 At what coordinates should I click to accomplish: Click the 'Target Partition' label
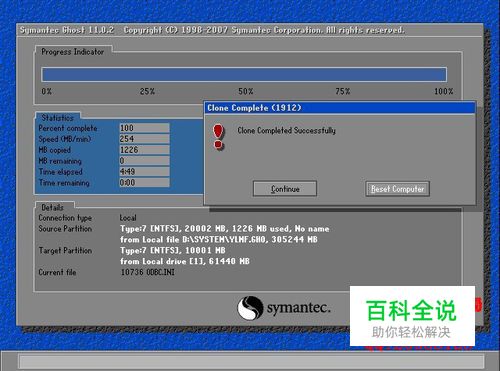(x=65, y=250)
